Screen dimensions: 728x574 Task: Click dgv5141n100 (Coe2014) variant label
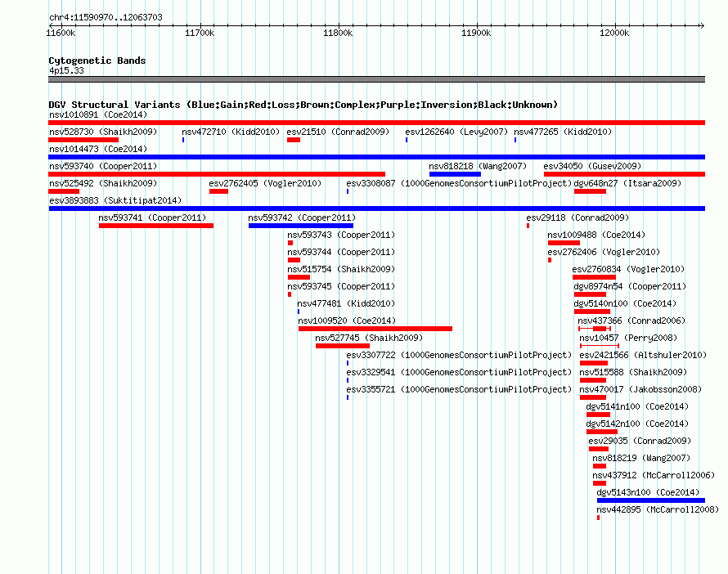click(637, 406)
